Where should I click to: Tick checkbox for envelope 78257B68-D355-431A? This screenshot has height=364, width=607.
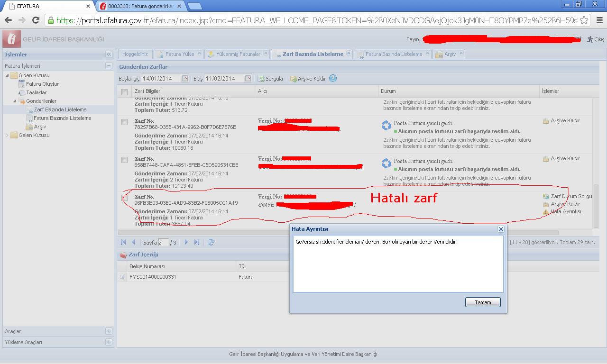coord(124,122)
